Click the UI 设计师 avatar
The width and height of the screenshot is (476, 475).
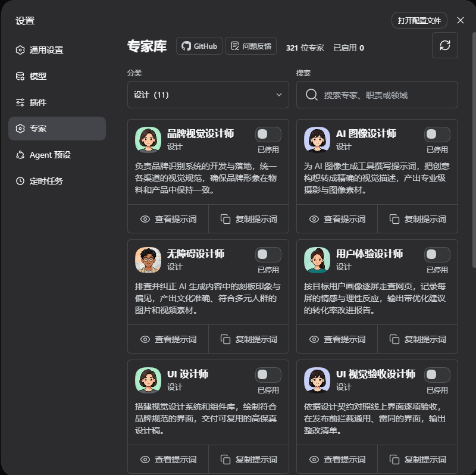point(148,380)
